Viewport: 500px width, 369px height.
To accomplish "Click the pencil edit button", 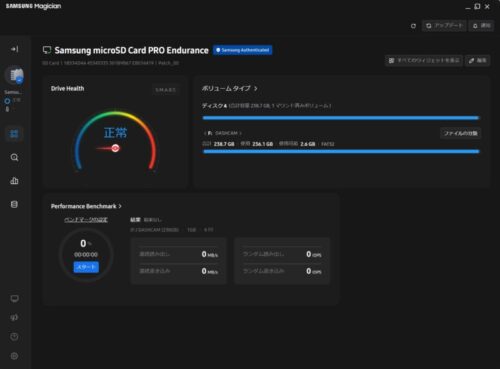I will (478, 60).
